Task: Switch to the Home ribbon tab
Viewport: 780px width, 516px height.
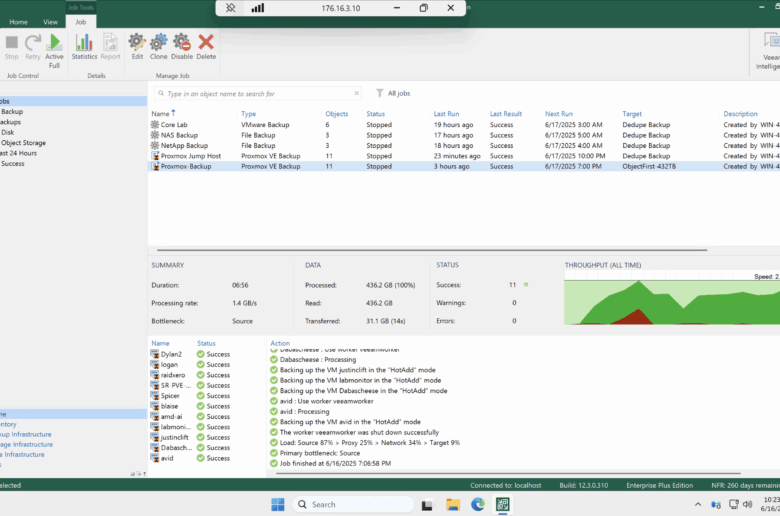Action: tap(18, 22)
